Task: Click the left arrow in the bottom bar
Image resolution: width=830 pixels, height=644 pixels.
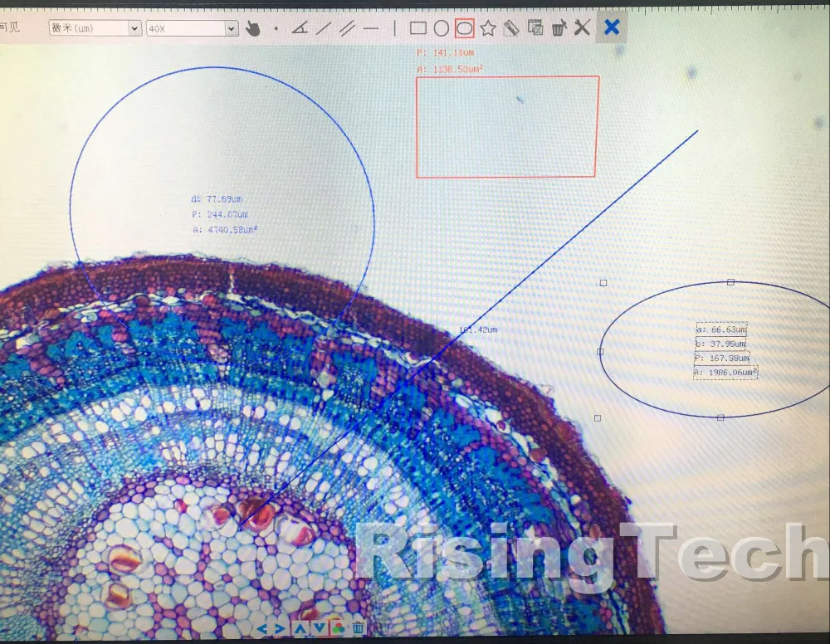Action: point(262,629)
